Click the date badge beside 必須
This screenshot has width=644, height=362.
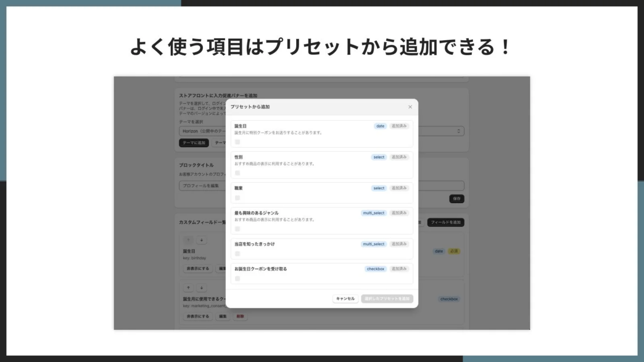click(x=439, y=251)
